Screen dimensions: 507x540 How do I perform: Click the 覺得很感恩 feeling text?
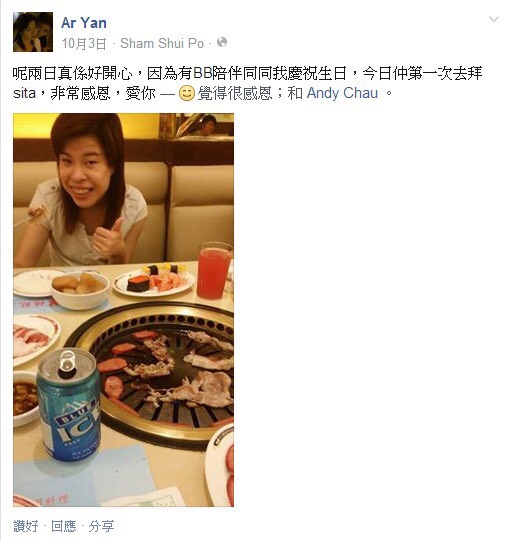pyautogui.click(x=235, y=93)
